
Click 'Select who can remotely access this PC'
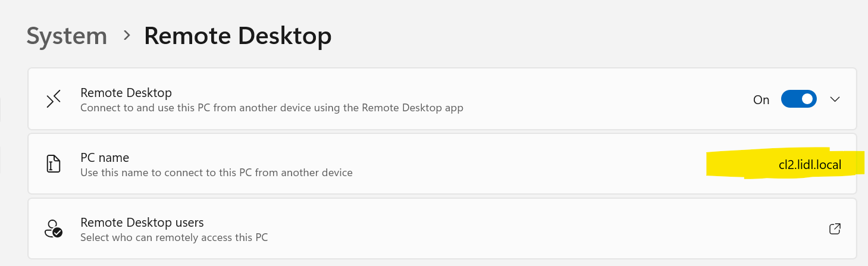pyautogui.click(x=174, y=238)
